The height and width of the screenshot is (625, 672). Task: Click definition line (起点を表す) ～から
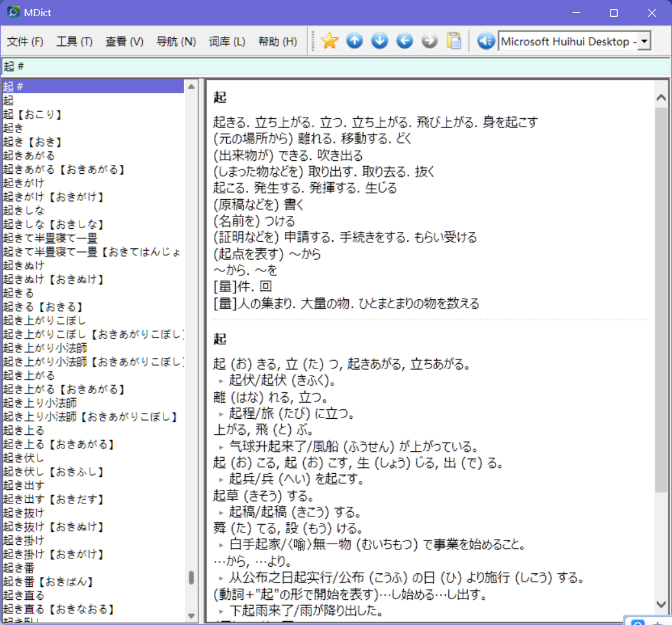[267, 254]
